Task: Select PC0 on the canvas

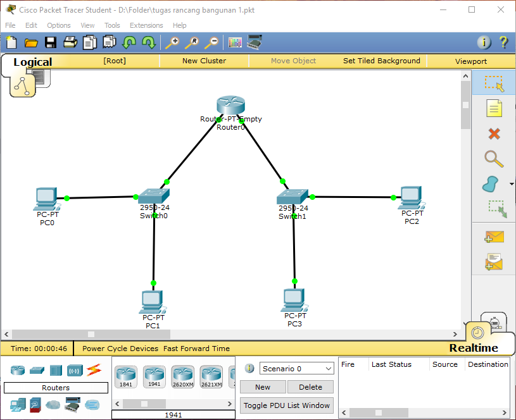Action: point(46,199)
